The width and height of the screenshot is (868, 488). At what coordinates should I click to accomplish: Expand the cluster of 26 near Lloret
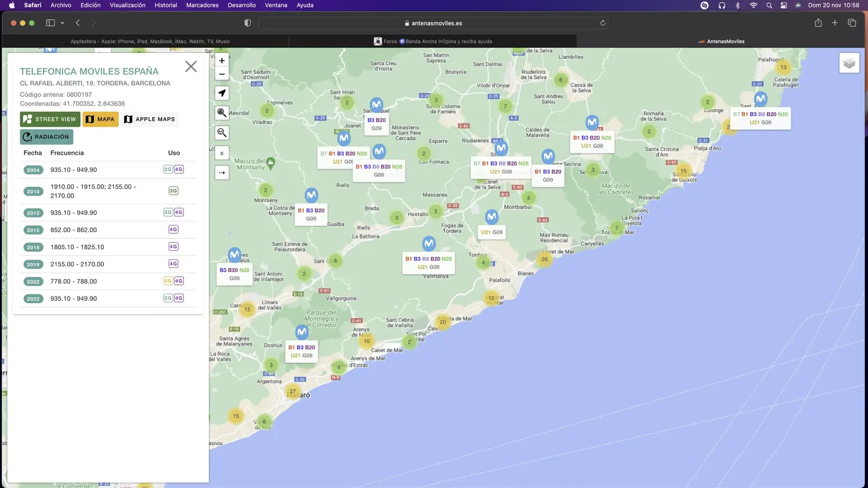click(x=545, y=259)
